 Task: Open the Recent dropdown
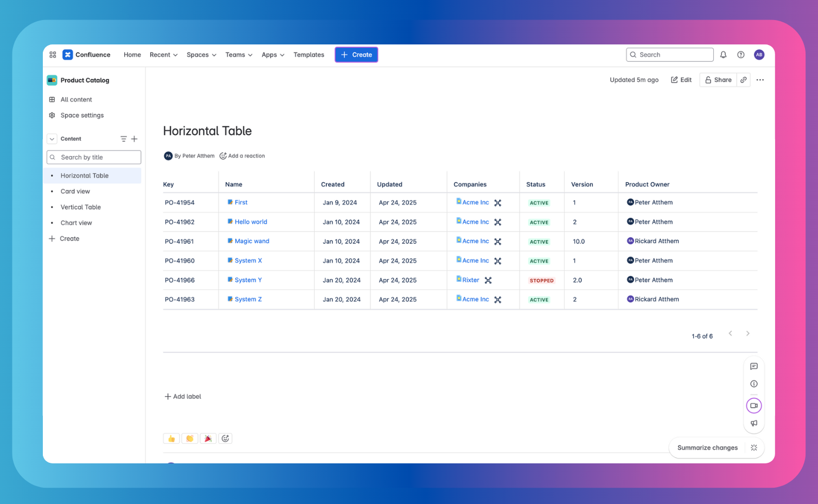click(x=164, y=55)
